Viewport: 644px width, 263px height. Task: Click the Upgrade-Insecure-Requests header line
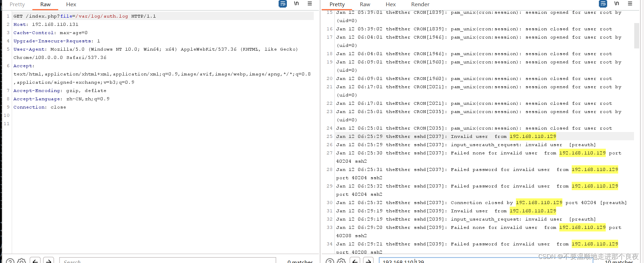click(57, 41)
